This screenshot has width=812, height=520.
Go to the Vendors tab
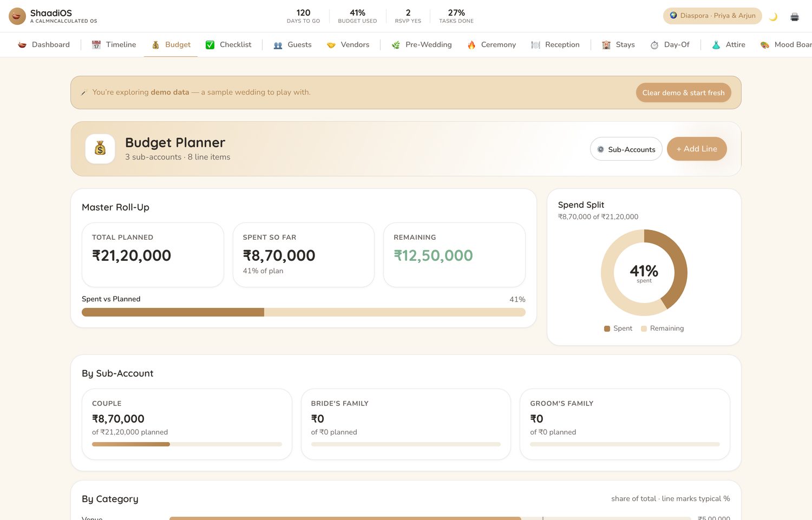click(x=348, y=45)
